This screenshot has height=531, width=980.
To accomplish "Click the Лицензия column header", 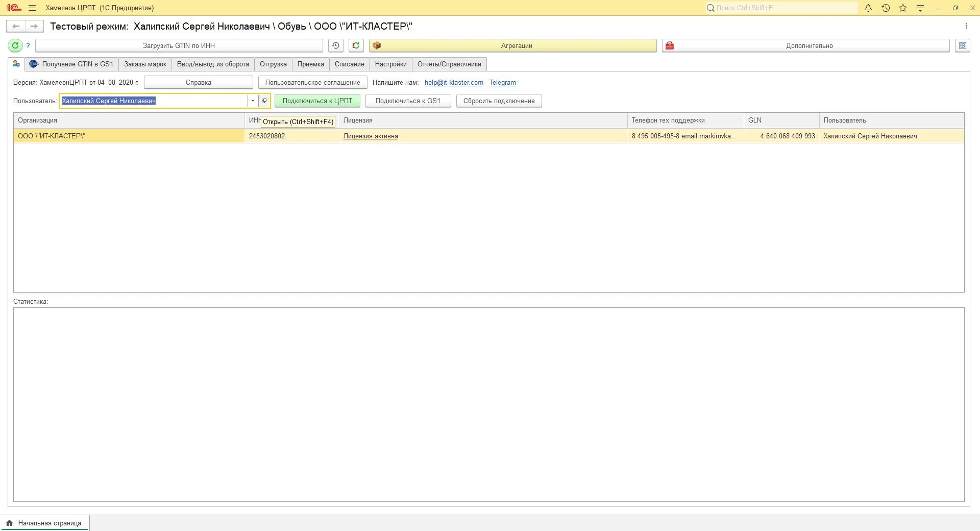I will click(483, 120).
